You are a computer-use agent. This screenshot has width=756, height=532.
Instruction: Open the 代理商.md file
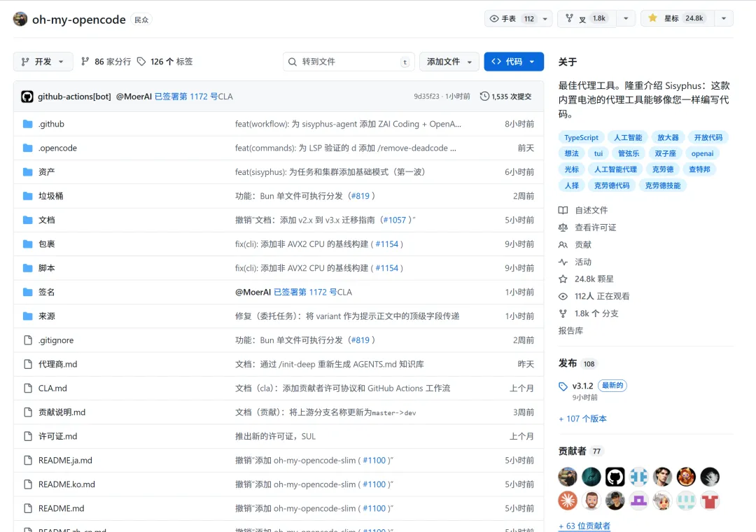[58, 364]
